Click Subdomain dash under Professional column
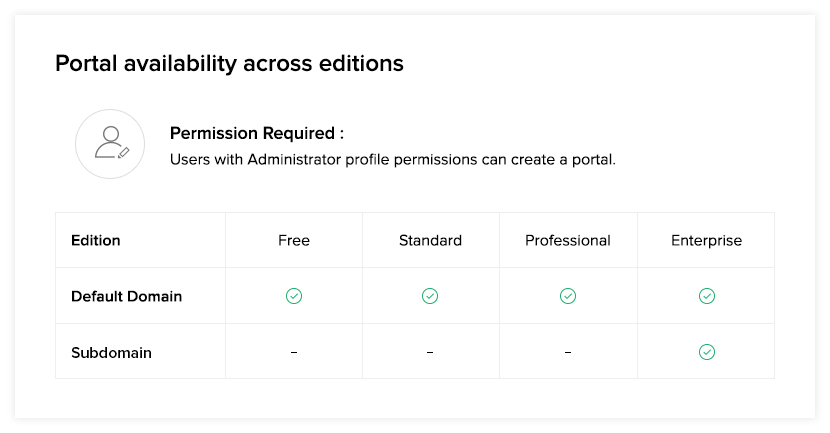Viewport: 830px width, 433px height. point(568,352)
